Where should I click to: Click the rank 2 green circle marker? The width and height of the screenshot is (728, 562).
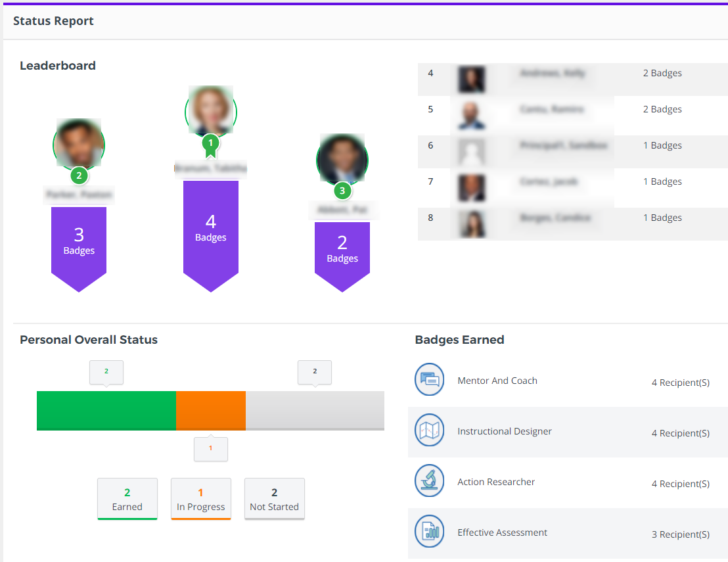[x=79, y=176]
